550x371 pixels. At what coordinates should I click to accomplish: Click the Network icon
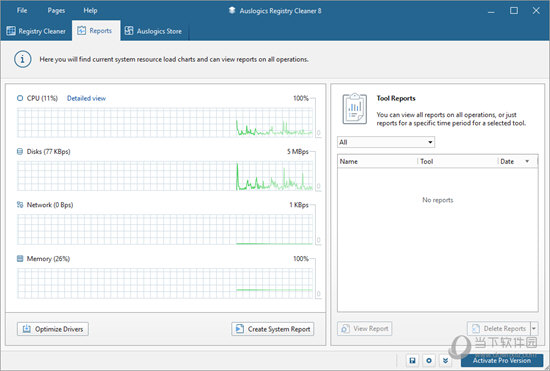click(20, 205)
